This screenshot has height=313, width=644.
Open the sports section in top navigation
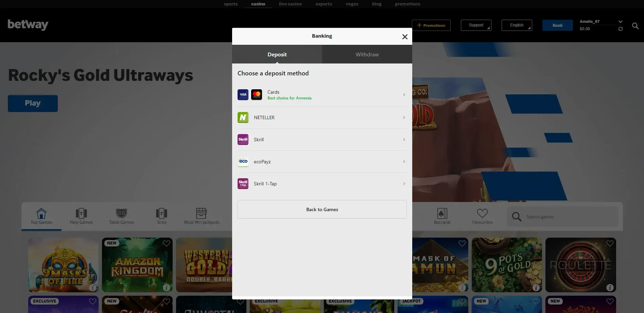(x=230, y=4)
